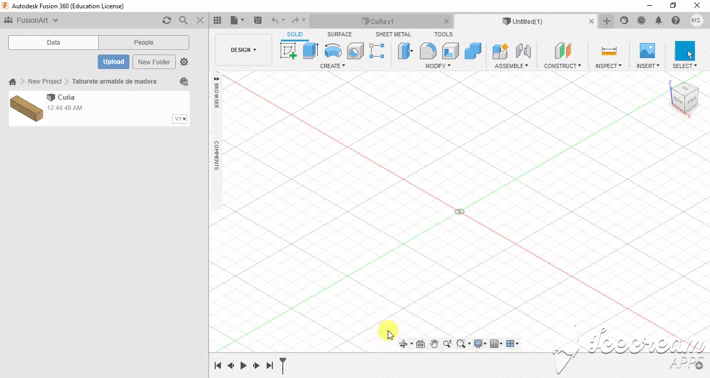Image resolution: width=710 pixels, height=378 pixels.
Task: Activate the Extrude tool
Action: [x=310, y=51]
